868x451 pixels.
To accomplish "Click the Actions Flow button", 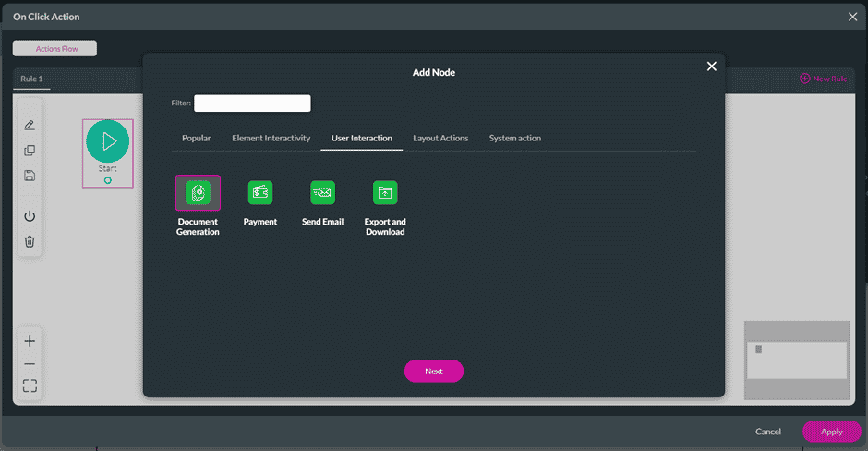I will [x=54, y=48].
